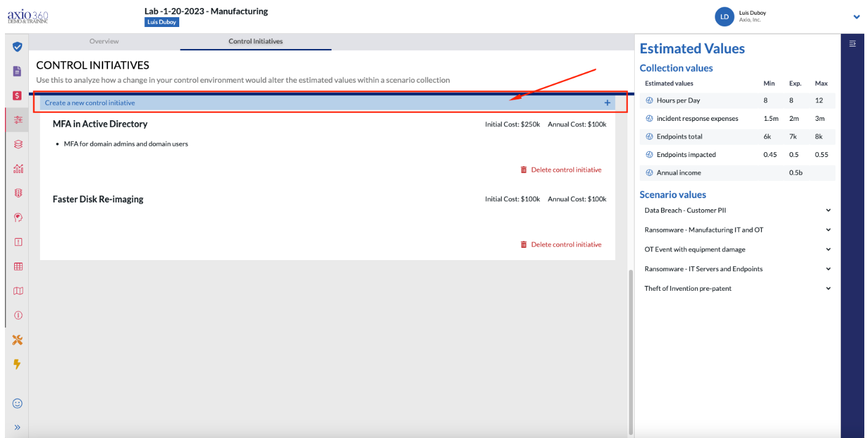The height and width of the screenshot is (438, 868).
Task: Open the red dollar sign sidebar icon
Action: (x=18, y=96)
